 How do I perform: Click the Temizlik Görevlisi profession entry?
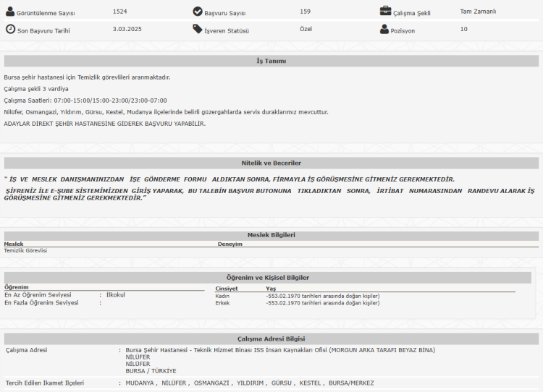[x=25, y=250]
